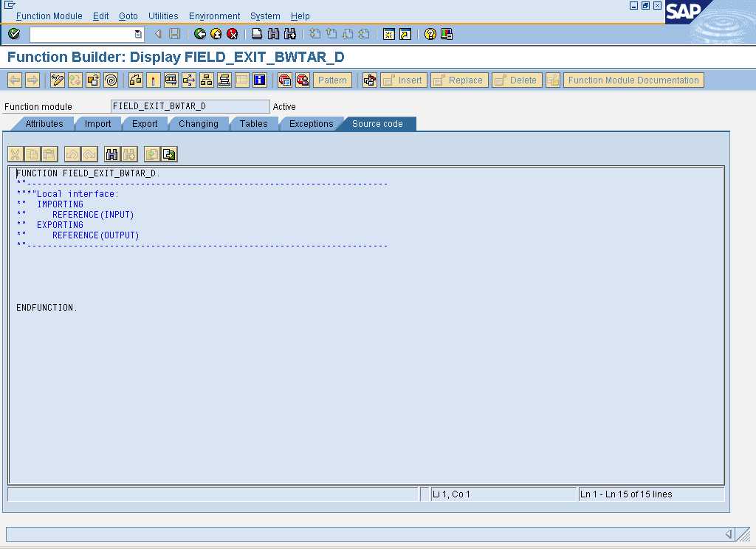Click the Pattern button
756x549 pixels.
pyautogui.click(x=332, y=80)
